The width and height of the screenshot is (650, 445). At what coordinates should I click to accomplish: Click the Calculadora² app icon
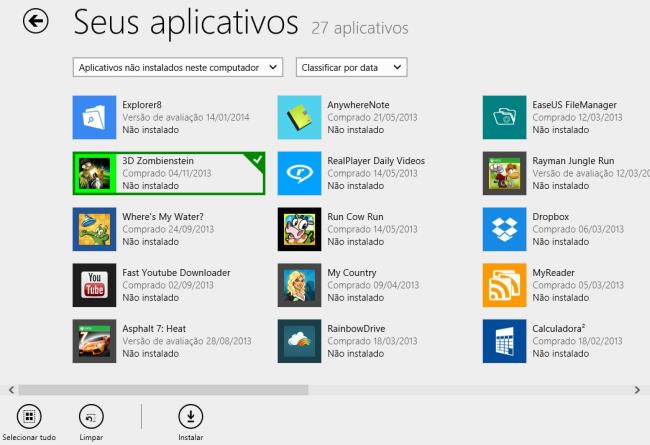504,341
